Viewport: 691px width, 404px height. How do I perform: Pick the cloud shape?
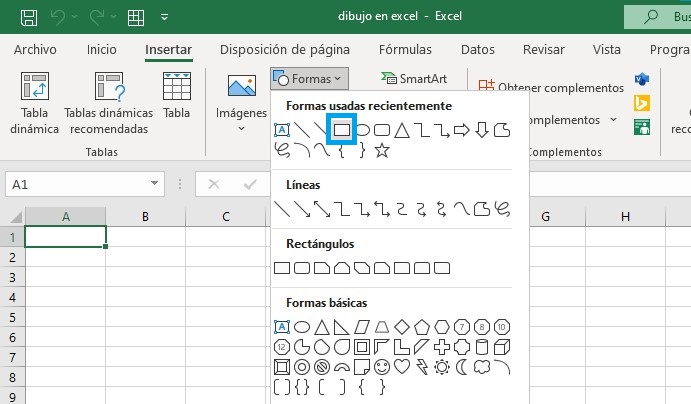(x=482, y=367)
